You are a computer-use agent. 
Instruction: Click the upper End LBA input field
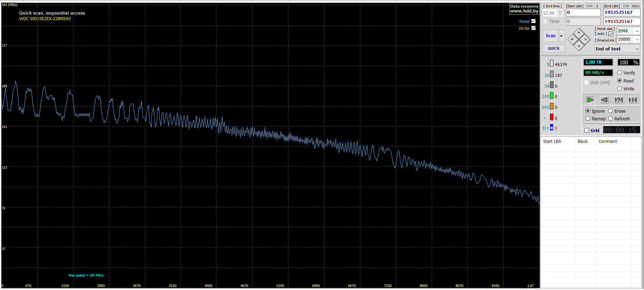(622, 13)
